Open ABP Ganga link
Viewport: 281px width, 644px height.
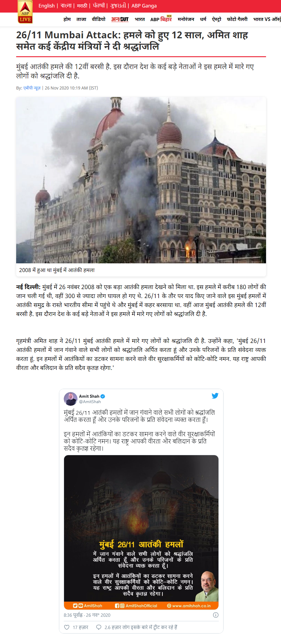(x=144, y=6)
